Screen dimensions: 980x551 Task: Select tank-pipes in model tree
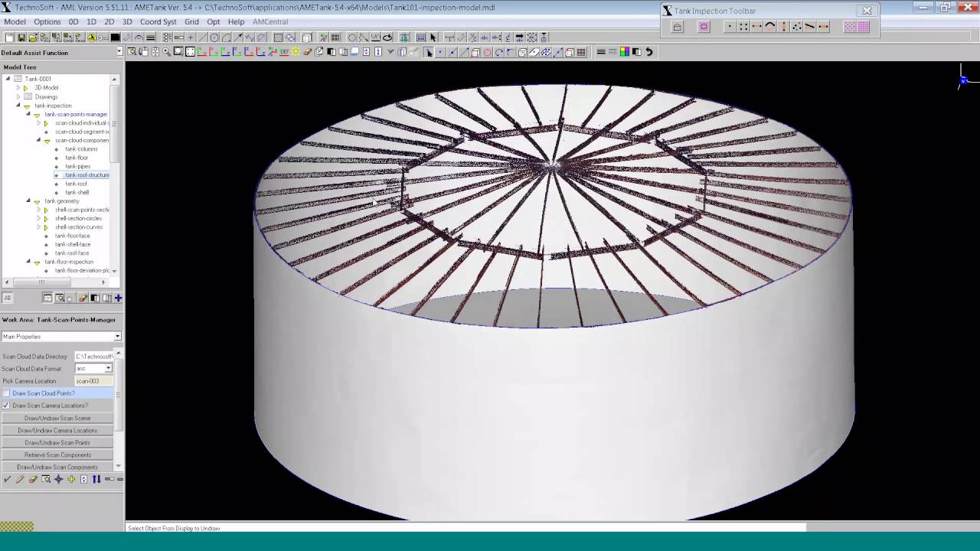click(77, 166)
